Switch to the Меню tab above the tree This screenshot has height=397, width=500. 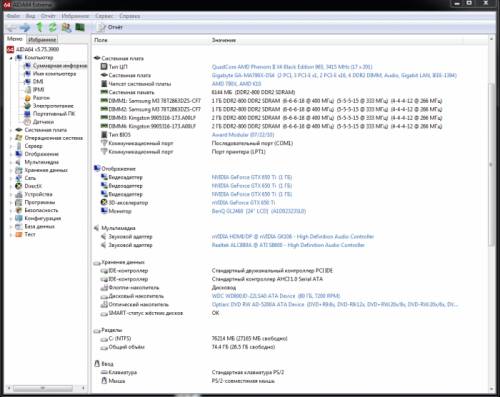15,39
